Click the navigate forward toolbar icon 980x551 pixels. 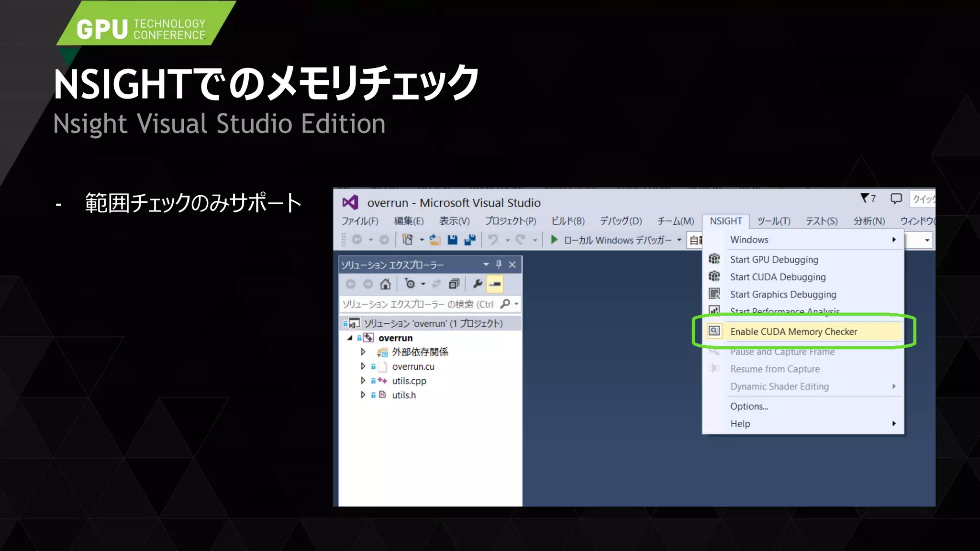click(x=384, y=240)
